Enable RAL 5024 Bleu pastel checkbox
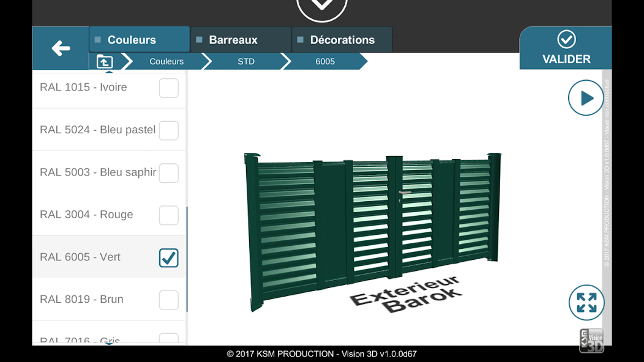The height and width of the screenshot is (362, 644). 168,130
